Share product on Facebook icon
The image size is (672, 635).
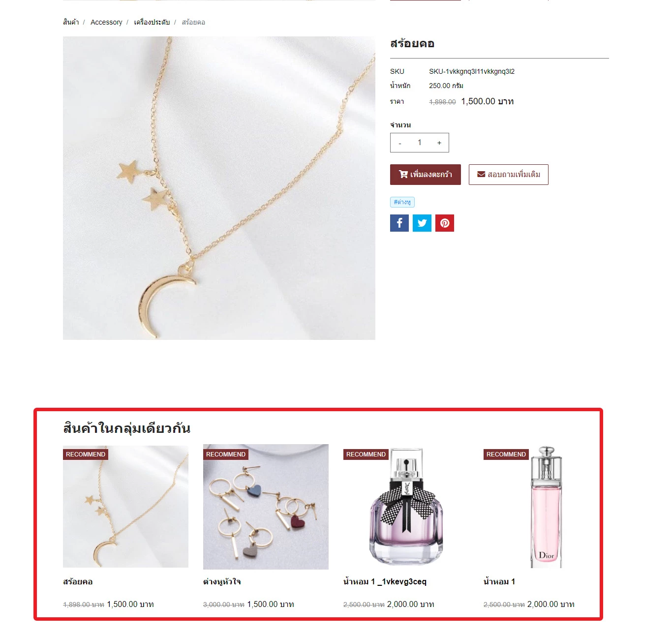(x=399, y=223)
